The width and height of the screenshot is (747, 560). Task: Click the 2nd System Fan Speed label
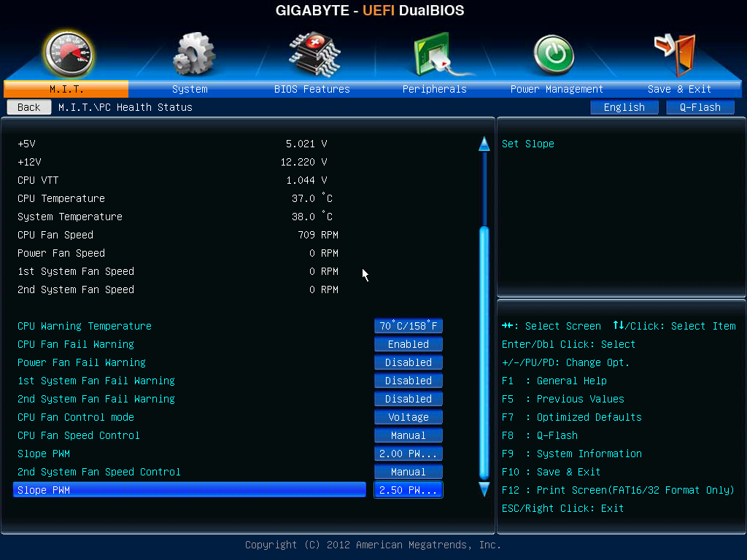[x=76, y=289]
